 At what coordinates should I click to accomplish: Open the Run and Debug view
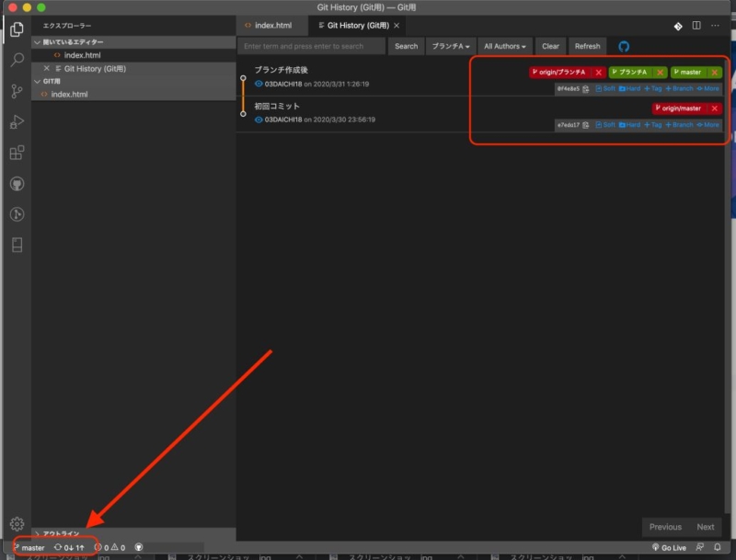(x=17, y=121)
